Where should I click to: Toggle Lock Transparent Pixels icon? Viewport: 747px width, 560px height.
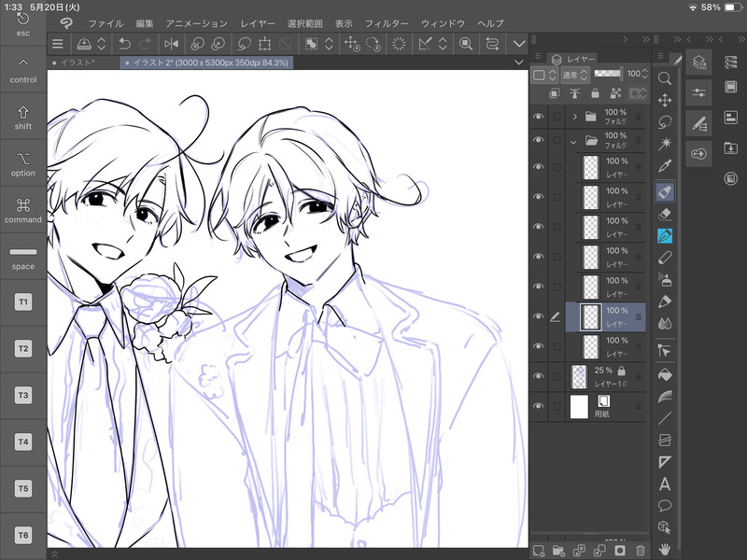615,93
